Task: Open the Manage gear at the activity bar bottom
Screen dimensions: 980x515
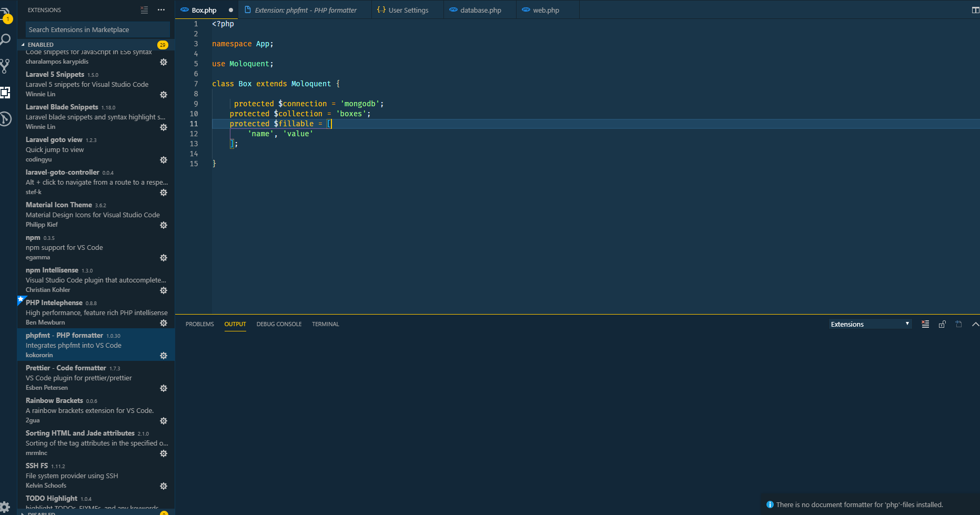Action: [5, 507]
